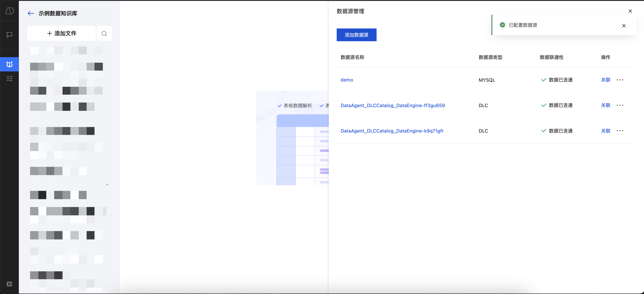
Task: Open DataAgent_DLCCatalog_DataEngine-ff3gu659 link
Action: click(393, 105)
